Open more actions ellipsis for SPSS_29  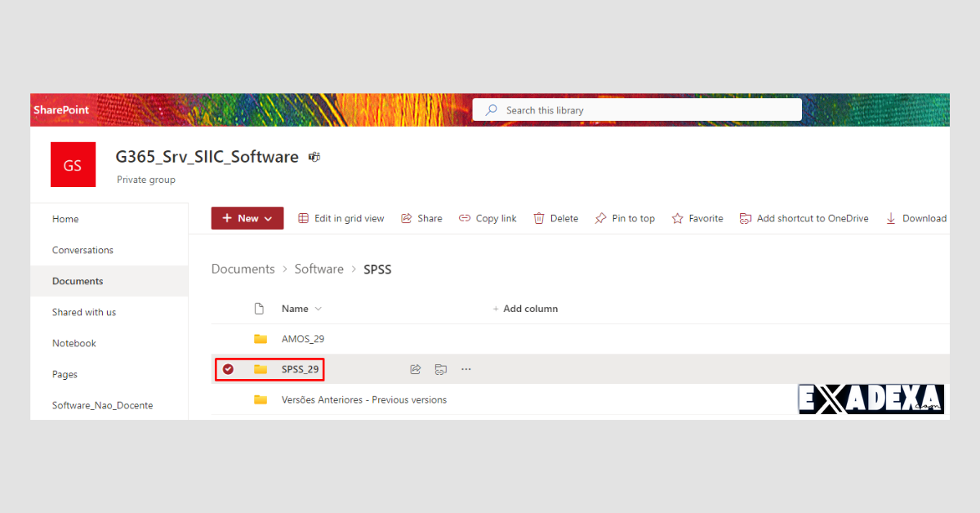point(466,369)
